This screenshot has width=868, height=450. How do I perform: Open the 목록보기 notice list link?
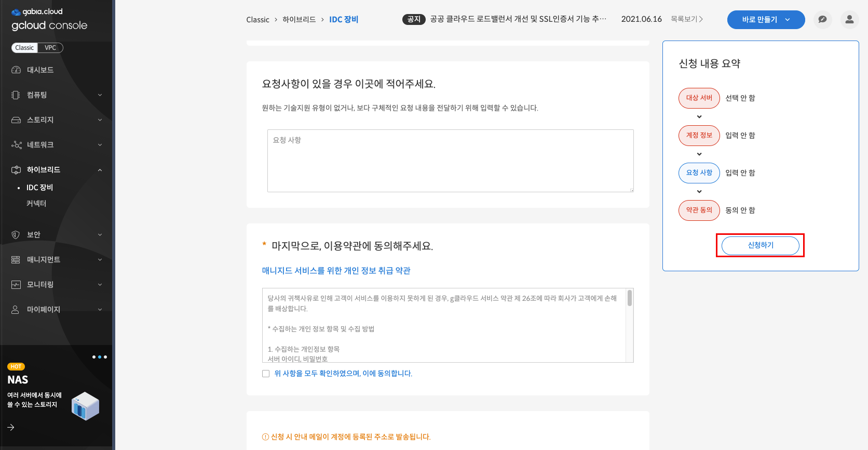[686, 19]
